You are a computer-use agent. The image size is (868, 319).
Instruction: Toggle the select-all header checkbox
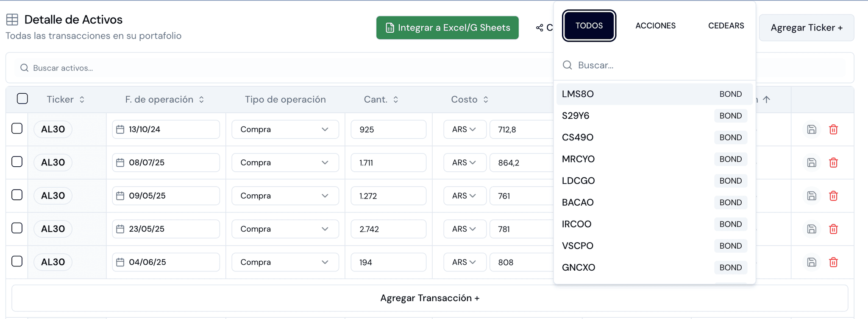click(22, 99)
